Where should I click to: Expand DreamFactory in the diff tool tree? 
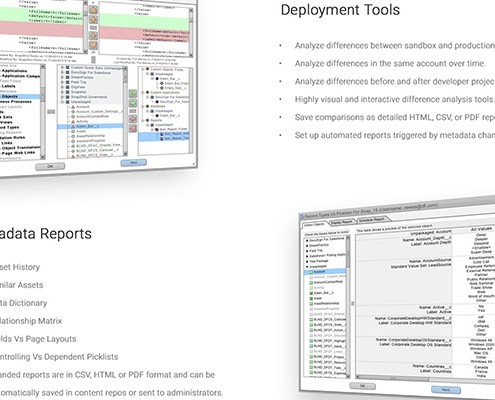[62, 77]
